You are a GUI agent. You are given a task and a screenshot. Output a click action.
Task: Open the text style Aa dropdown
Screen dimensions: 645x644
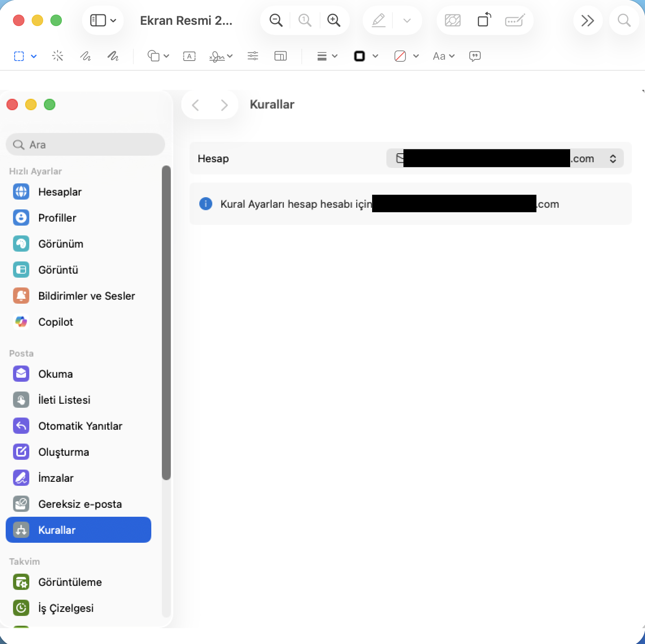pos(444,56)
